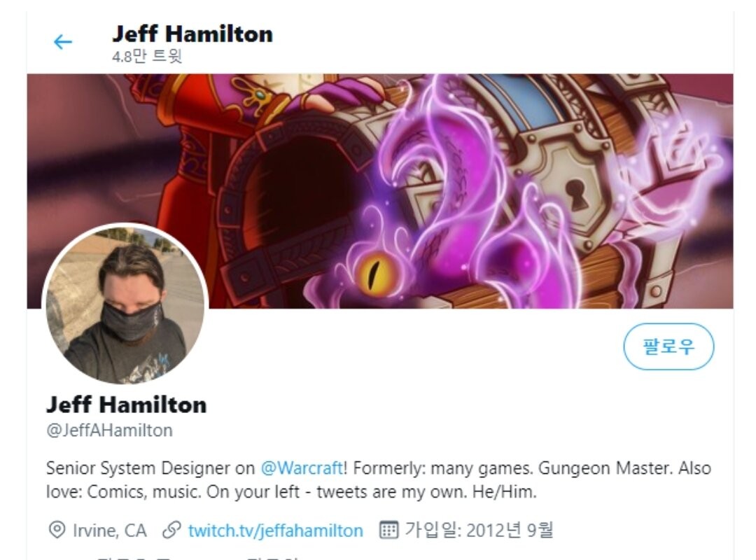Image resolution: width=756 pixels, height=560 pixels.
Task: Click the calendar icon by join date
Action: click(x=388, y=530)
